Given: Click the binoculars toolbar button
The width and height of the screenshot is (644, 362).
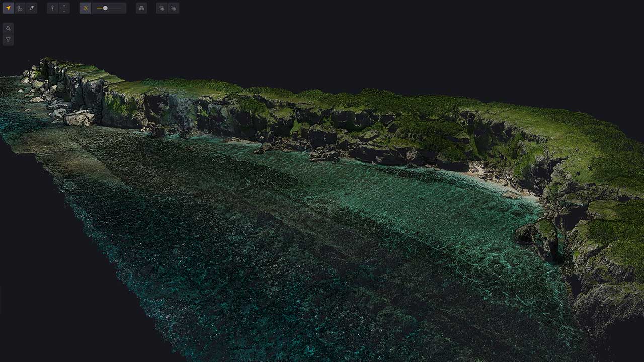Looking at the screenshot, I should tap(142, 8).
